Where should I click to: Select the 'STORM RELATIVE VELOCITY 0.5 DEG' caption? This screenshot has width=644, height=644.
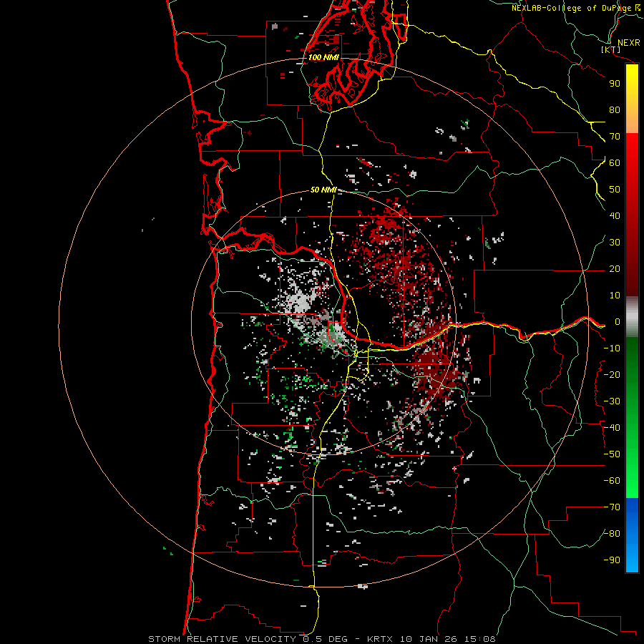tap(248, 639)
